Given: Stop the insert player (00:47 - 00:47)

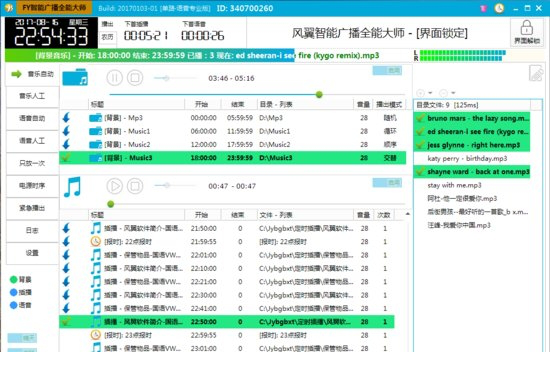Looking at the screenshot, I should [135, 186].
